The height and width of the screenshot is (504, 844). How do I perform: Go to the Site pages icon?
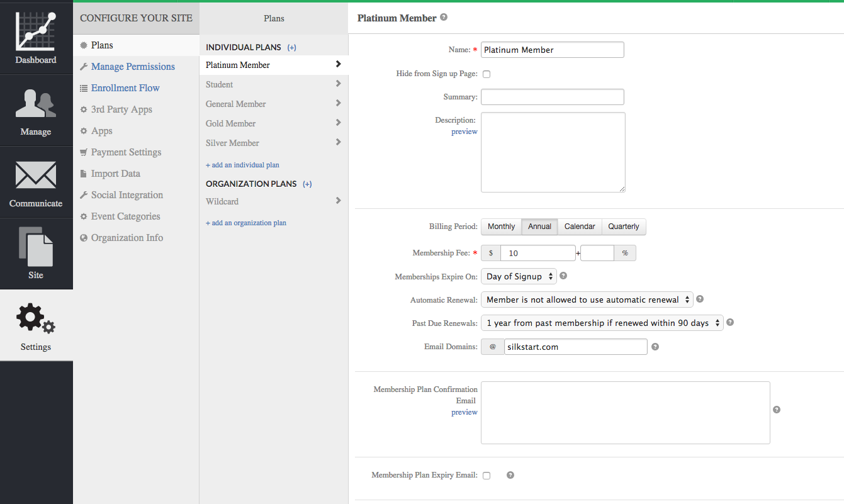tap(36, 247)
